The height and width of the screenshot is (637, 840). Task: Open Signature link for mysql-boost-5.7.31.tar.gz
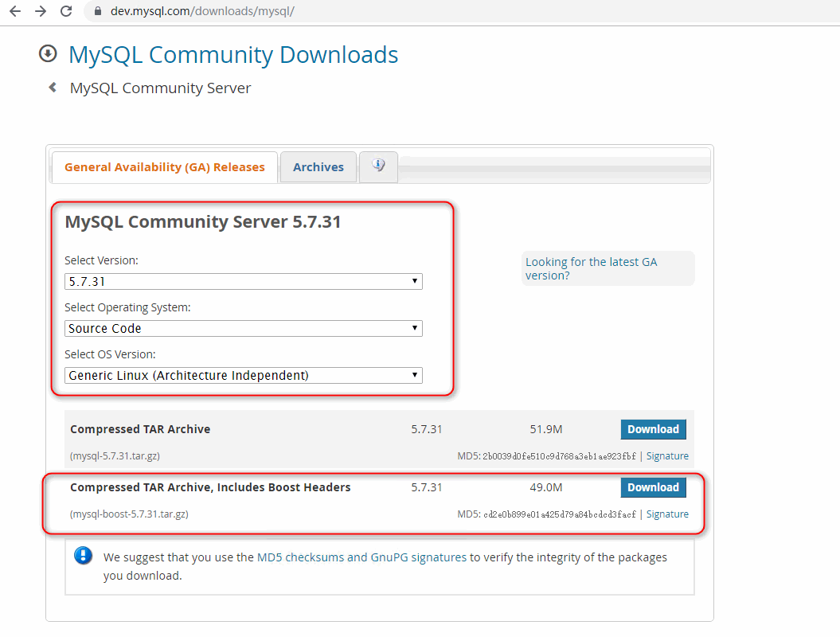(x=667, y=514)
